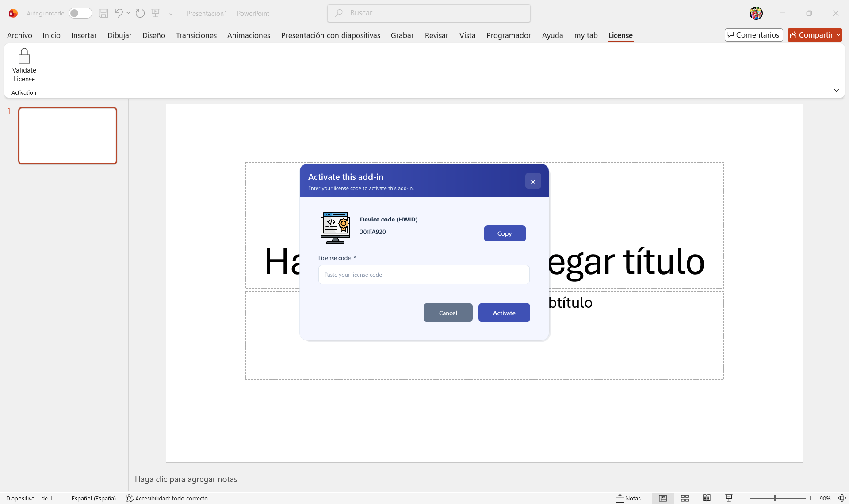Click the Español (España) language indicator
Image resolution: width=849 pixels, height=504 pixels.
[x=94, y=498]
